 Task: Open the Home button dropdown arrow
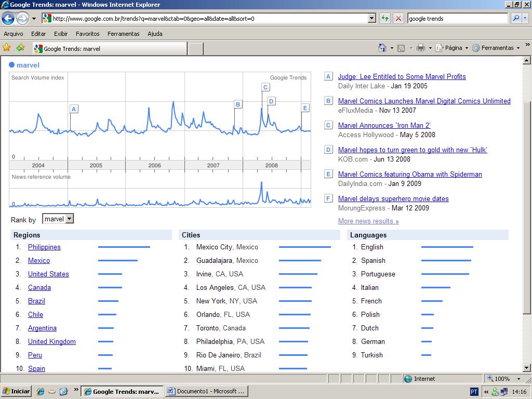tap(392, 48)
